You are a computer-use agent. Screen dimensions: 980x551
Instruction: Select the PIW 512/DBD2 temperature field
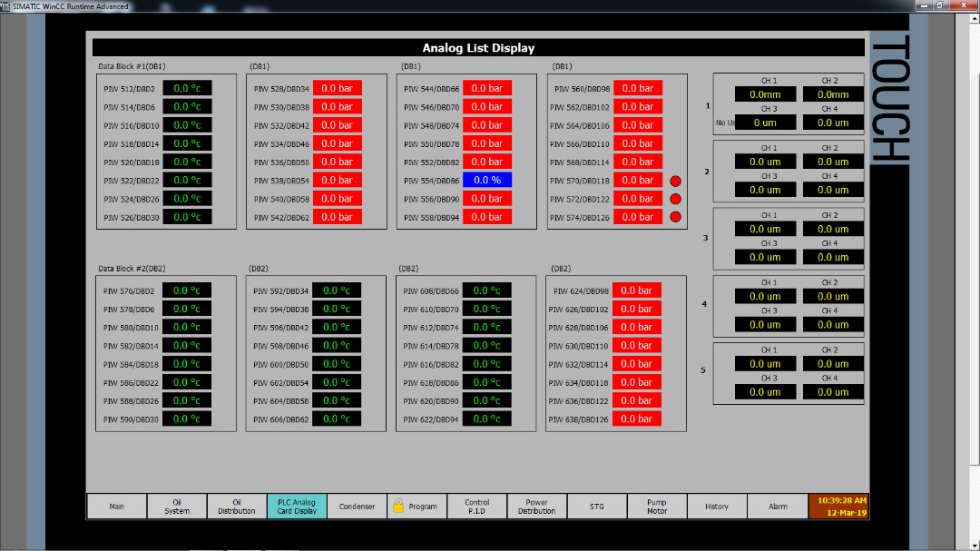coord(187,89)
